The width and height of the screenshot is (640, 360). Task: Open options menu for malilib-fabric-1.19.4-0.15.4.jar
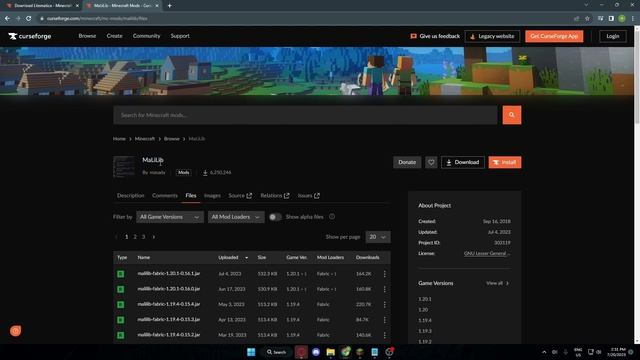tap(384, 304)
